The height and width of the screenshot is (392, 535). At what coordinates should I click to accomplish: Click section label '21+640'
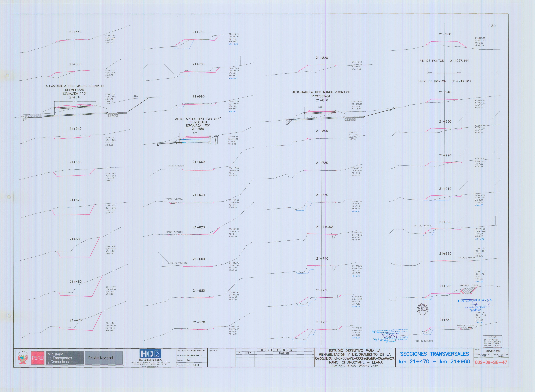pos(199,195)
